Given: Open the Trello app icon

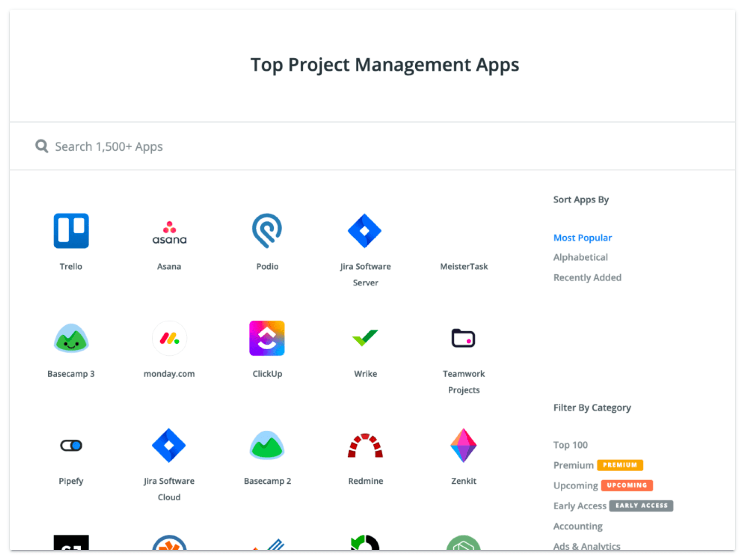Looking at the screenshot, I should (71, 231).
